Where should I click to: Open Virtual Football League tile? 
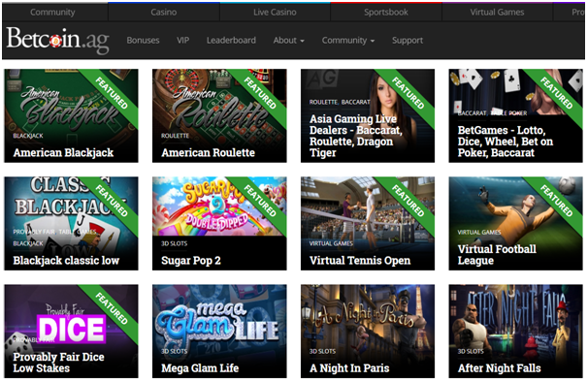[x=515, y=224]
